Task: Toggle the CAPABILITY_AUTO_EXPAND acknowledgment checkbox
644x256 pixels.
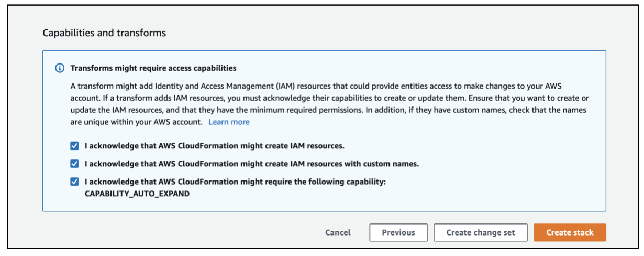Action: pos(74,182)
